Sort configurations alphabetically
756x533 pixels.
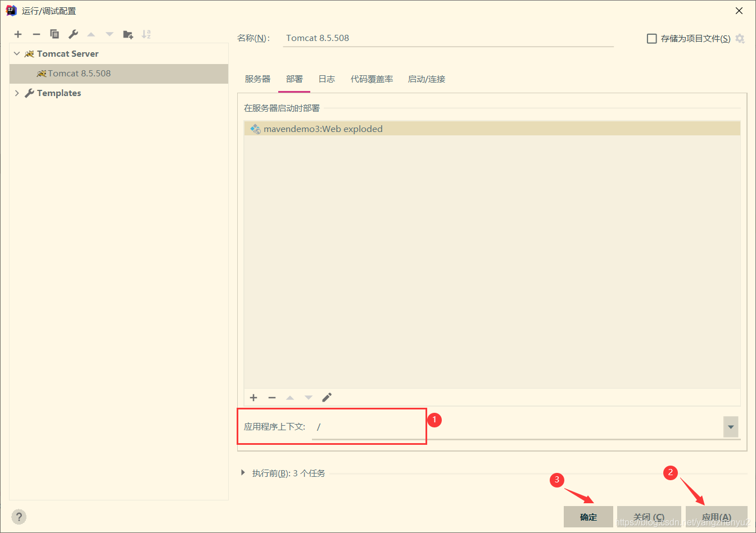(x=146, y=34)
